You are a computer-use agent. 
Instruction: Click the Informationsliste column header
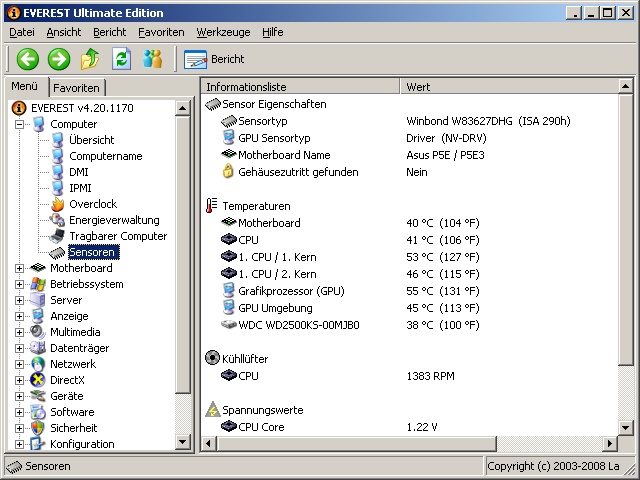pos(301,87)
